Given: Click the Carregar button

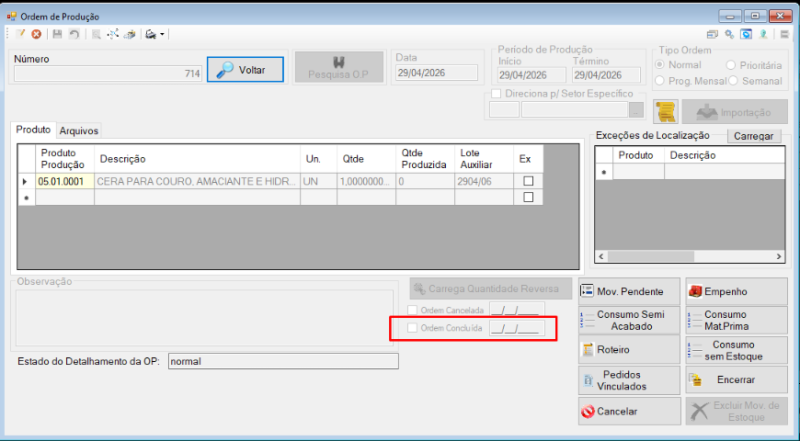Looking at the screenshot, I should pyautogui.click(x=754, y=136).
